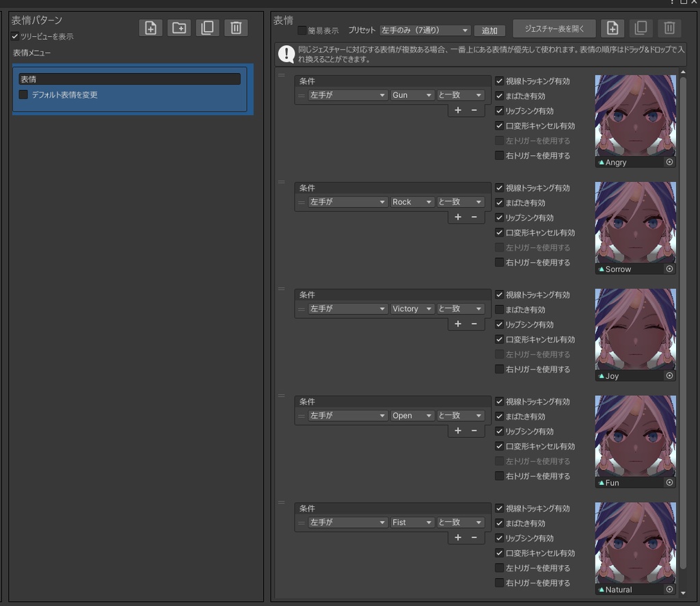
Task: Open プリセット dropdown 左手のみ（7通り）
Action: coord(425,30)
